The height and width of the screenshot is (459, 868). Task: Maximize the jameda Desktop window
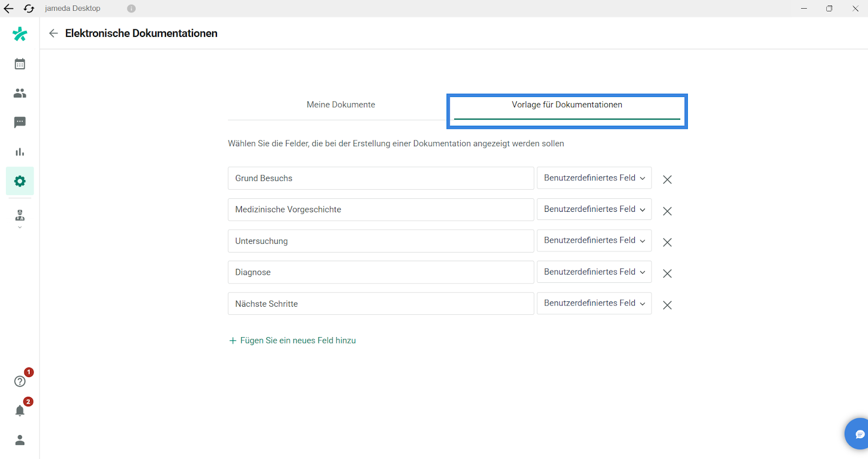point(829,8)
